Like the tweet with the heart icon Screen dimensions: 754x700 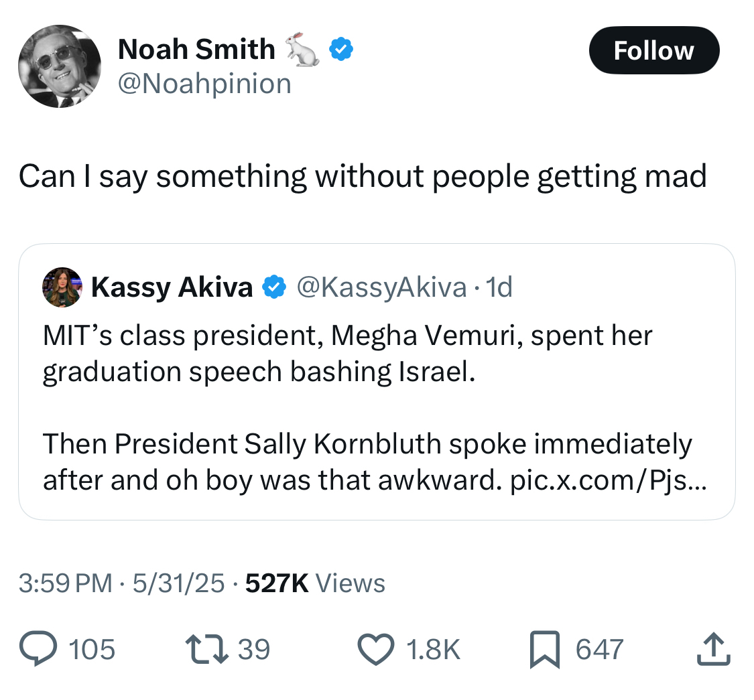click(x=379, y=649)
